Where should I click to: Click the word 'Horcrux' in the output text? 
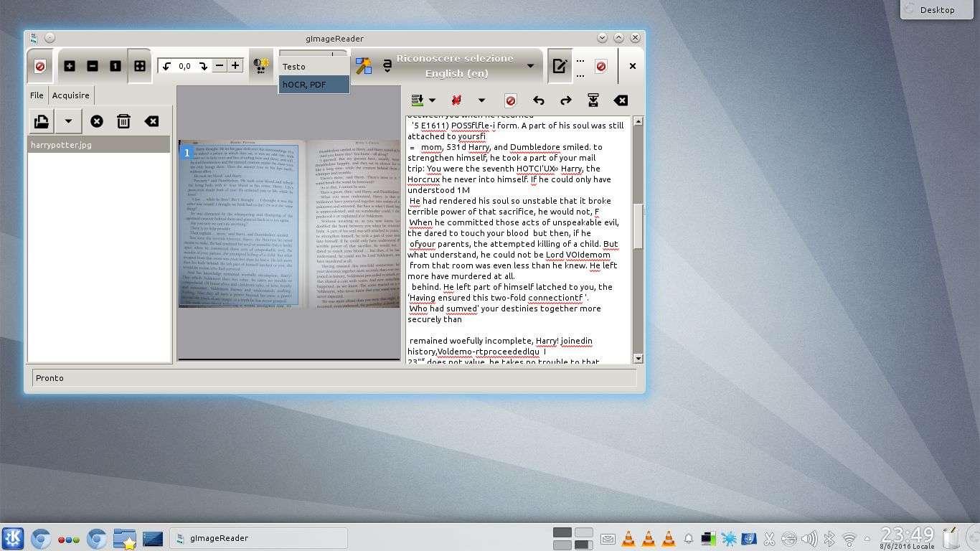tap(424, 179)
